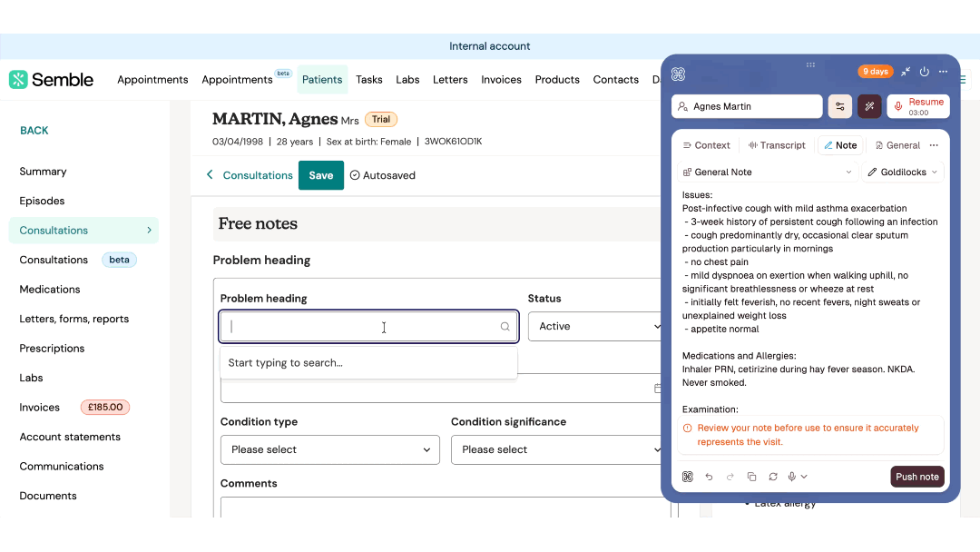This screenshot has height=552, width=980.
Task: Open Medications in the sidebar
Action: click(49, 290)
